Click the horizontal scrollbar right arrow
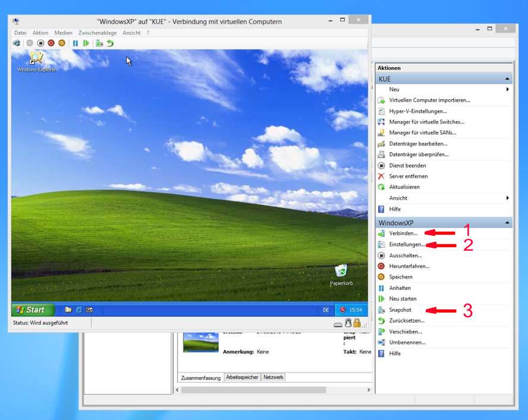The width and height of the screenshot is (528, 420). point(369,390)
